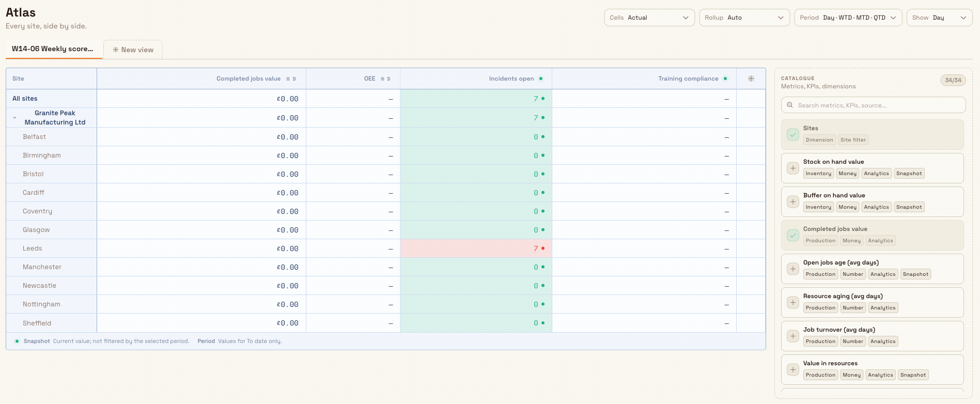This screenshot has height=404, width=980.
Task: Click the D badge beside Completed jobs value
Action: 294,79
